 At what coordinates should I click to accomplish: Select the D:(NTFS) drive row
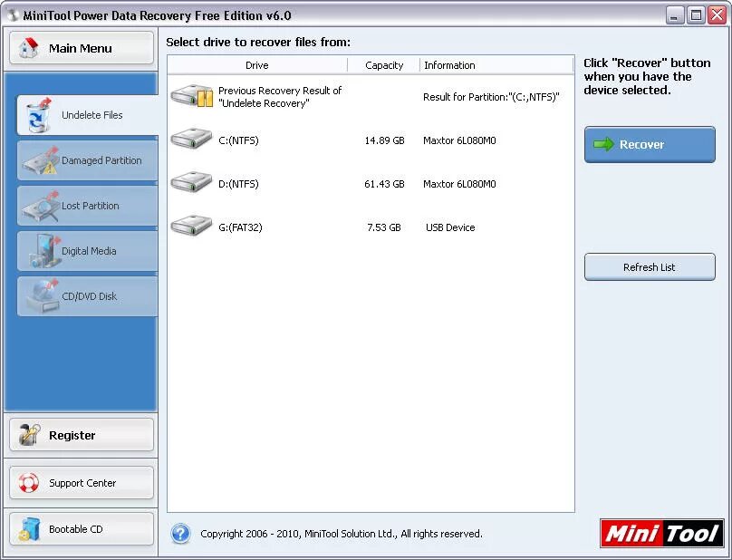(371, 184)
